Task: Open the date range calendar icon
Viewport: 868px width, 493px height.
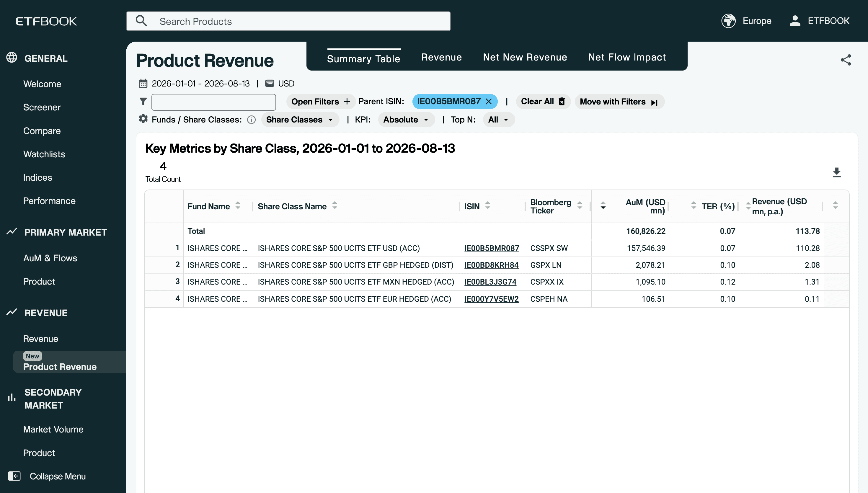Action: [143, 83]
